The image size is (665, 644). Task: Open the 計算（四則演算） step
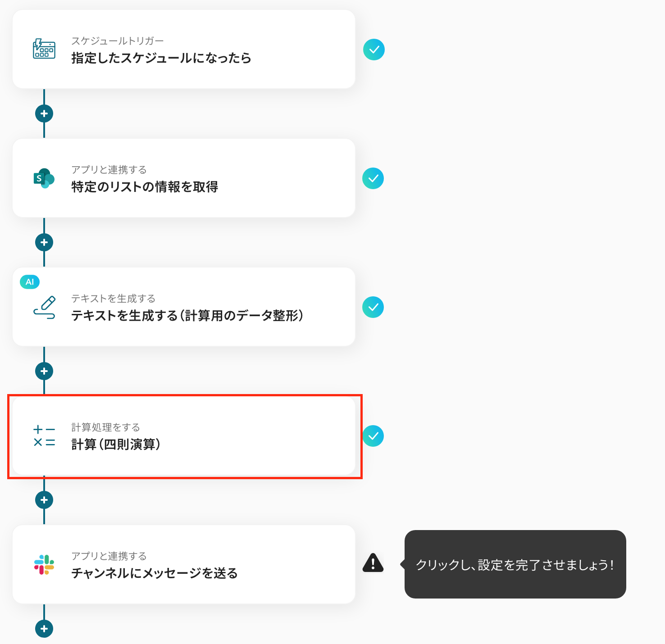(x=184, y=435)
